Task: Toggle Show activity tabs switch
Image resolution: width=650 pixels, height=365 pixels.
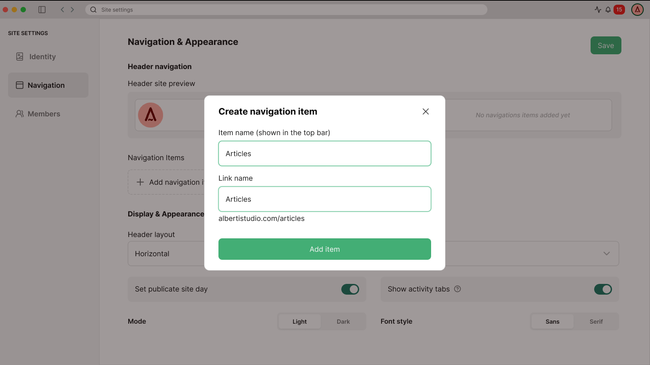Action: pyautogui.click(x=603, y=289)
